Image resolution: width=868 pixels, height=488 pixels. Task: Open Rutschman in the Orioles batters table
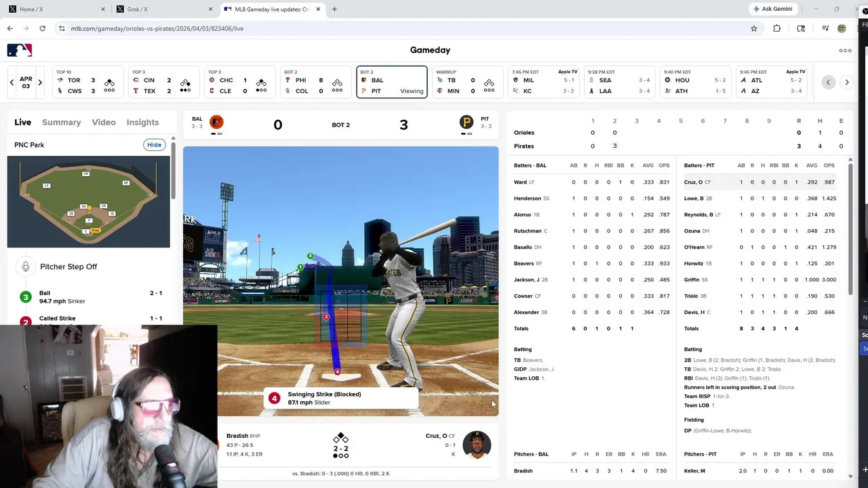(528, 231)
